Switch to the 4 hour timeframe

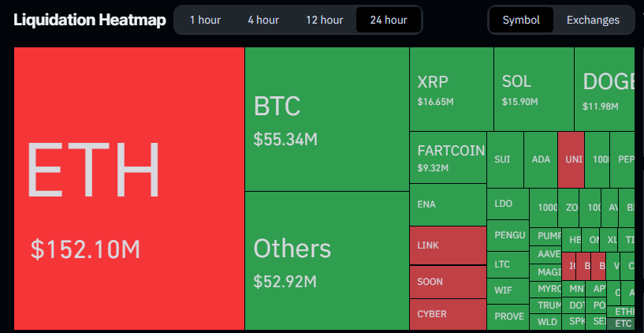tap(262, 20)
